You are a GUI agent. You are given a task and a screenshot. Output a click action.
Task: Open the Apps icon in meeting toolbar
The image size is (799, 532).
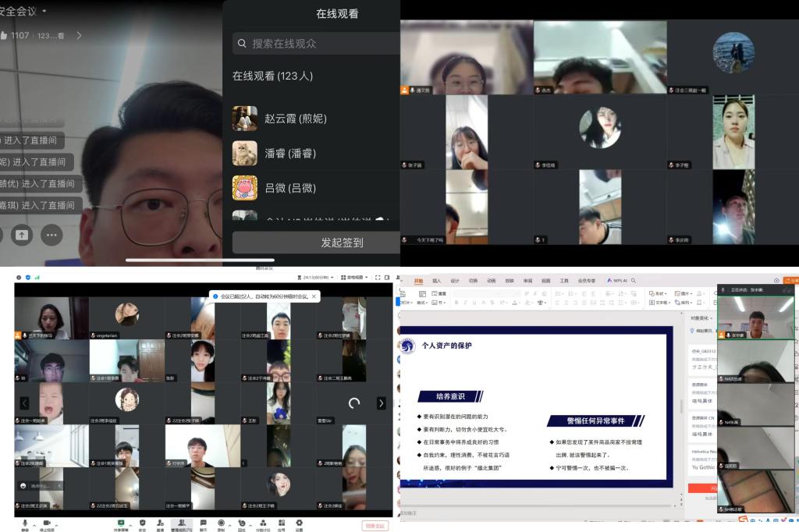point(281,524)
